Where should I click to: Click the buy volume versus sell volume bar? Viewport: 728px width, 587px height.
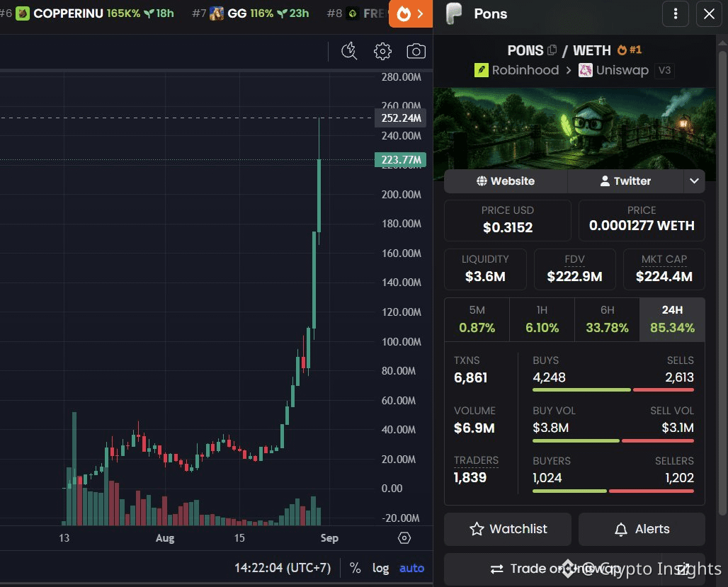(613, 440)
